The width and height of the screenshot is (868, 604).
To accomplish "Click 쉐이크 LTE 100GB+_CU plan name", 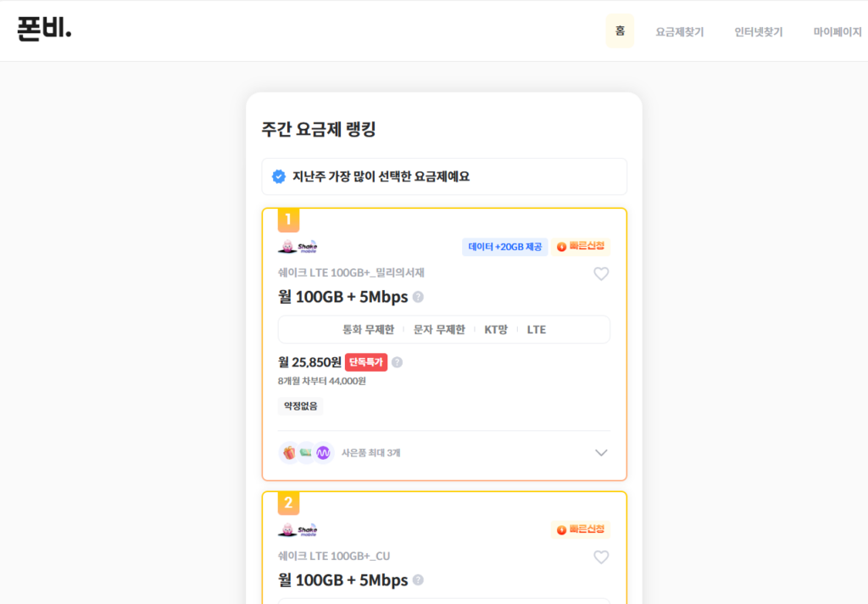I will [x=334, y=556].
